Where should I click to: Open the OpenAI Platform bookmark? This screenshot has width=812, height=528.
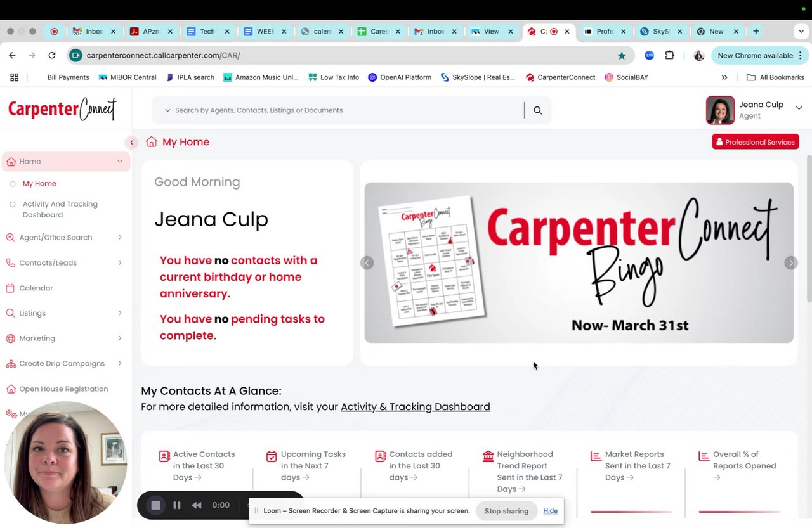(400, 77)
